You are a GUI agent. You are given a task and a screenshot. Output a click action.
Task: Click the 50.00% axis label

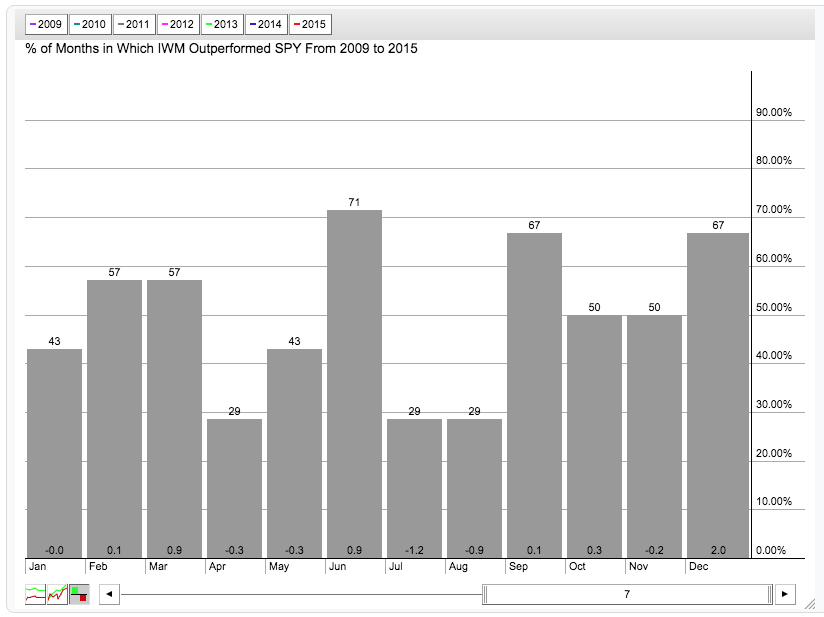click(774, 307)
